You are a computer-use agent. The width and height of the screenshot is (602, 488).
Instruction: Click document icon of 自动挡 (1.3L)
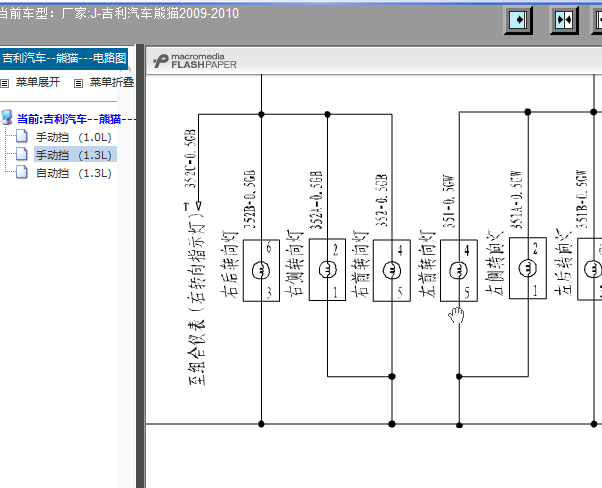(x=22, y=172)
